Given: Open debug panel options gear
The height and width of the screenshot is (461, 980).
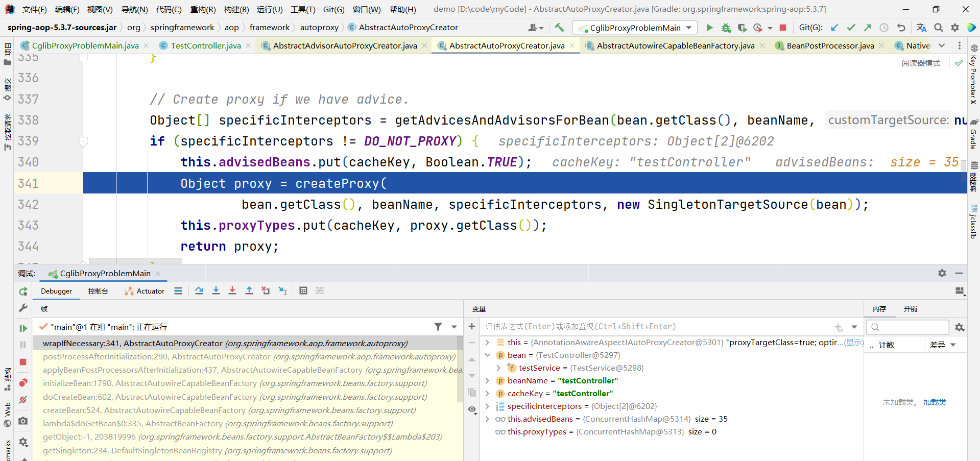Looking at the screenshot, I should 942,273.
